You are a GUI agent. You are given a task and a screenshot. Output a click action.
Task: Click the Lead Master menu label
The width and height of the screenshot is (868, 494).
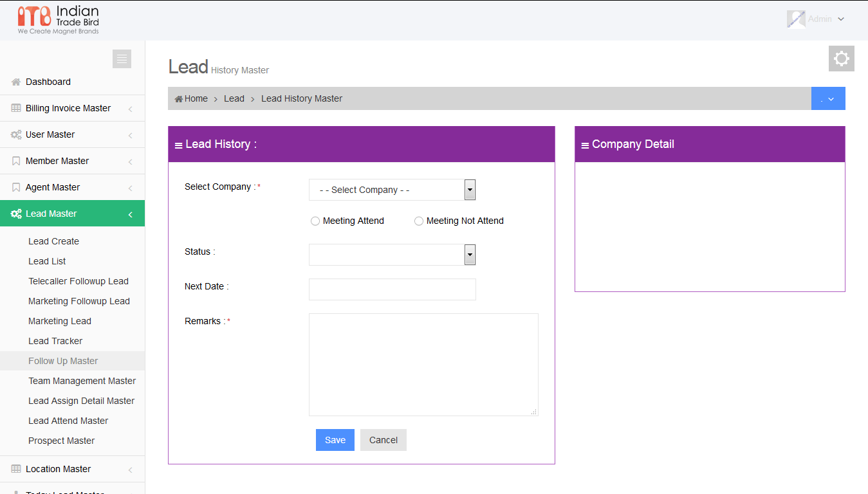coord(51,214)
